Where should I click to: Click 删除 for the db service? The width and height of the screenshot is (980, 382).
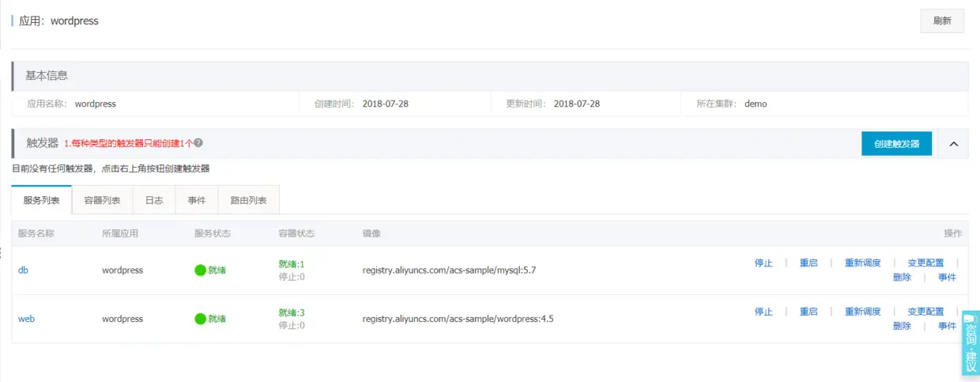[x=902, y=278]
